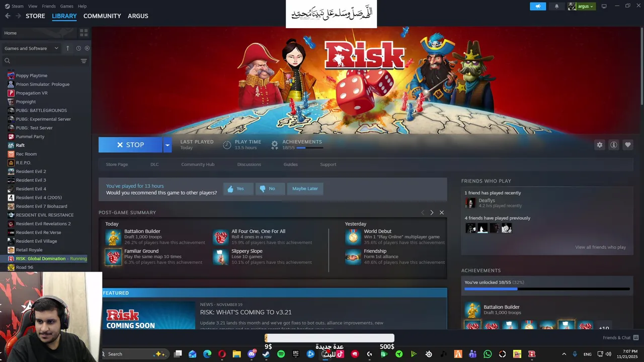Show RISK game info icon

pyautogui.click(x=613, y=145)
